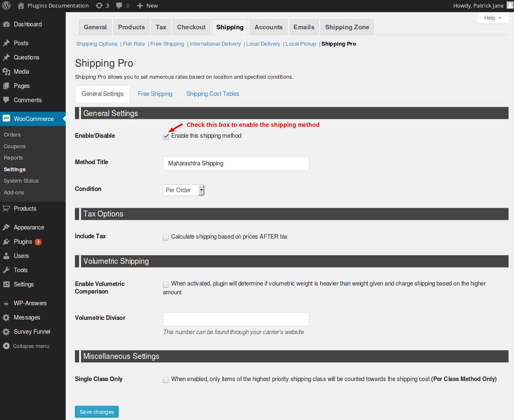Click the Save changes button
514x420 pixels.
[97, 412]
